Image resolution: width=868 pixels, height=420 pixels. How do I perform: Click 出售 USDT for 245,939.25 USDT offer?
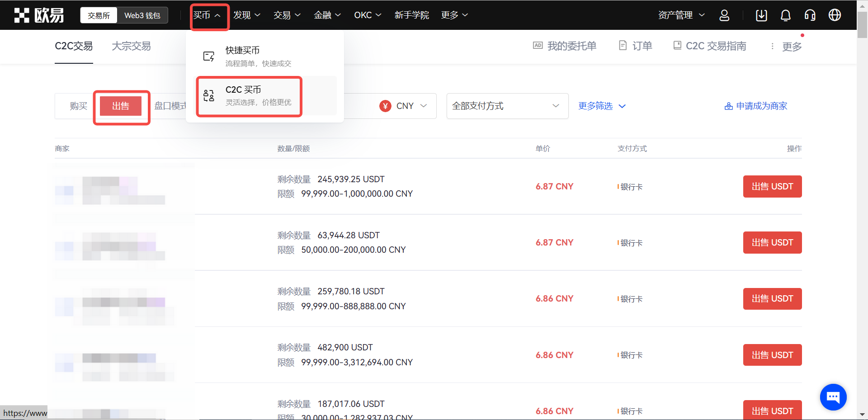coord(772,186)
